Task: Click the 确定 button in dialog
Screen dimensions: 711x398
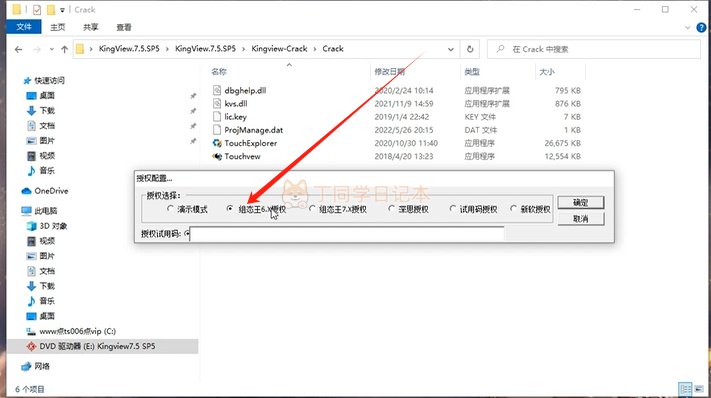Action: pos(580,202)
